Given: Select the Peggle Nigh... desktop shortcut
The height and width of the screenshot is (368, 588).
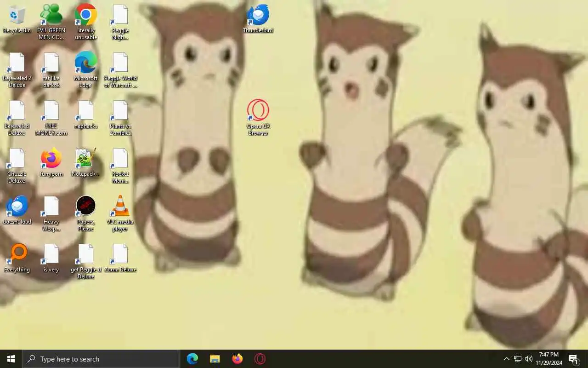Looking at the screenshot, I should (x=120, y=22).
